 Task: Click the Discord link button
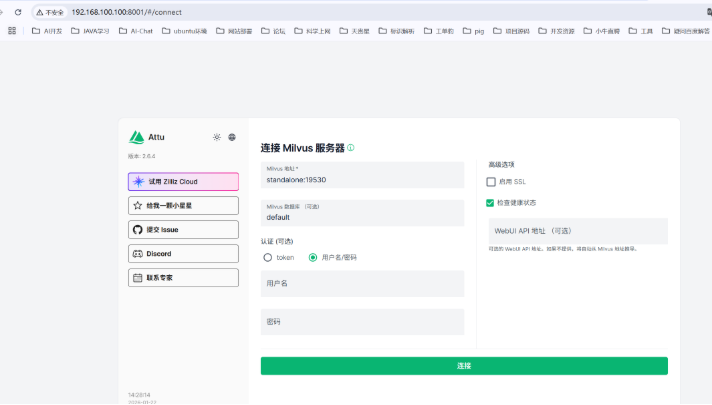click(183, 254)
